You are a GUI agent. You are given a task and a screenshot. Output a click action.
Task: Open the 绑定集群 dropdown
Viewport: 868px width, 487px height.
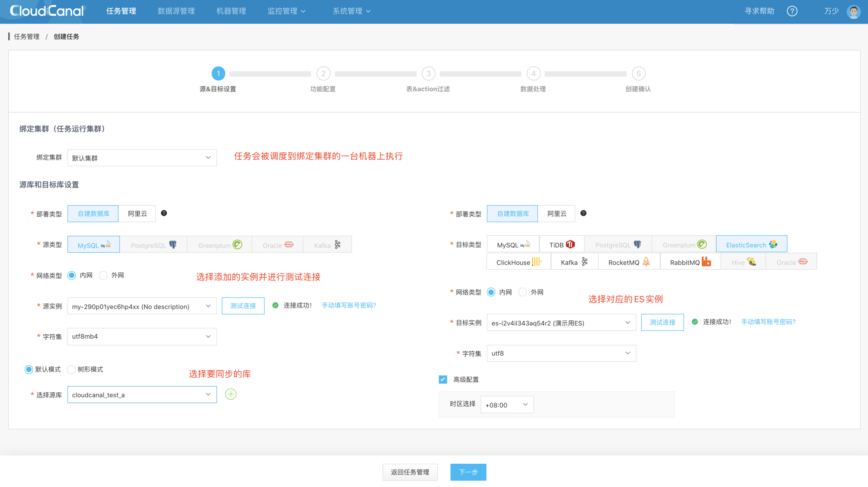(x=142, y=158)
